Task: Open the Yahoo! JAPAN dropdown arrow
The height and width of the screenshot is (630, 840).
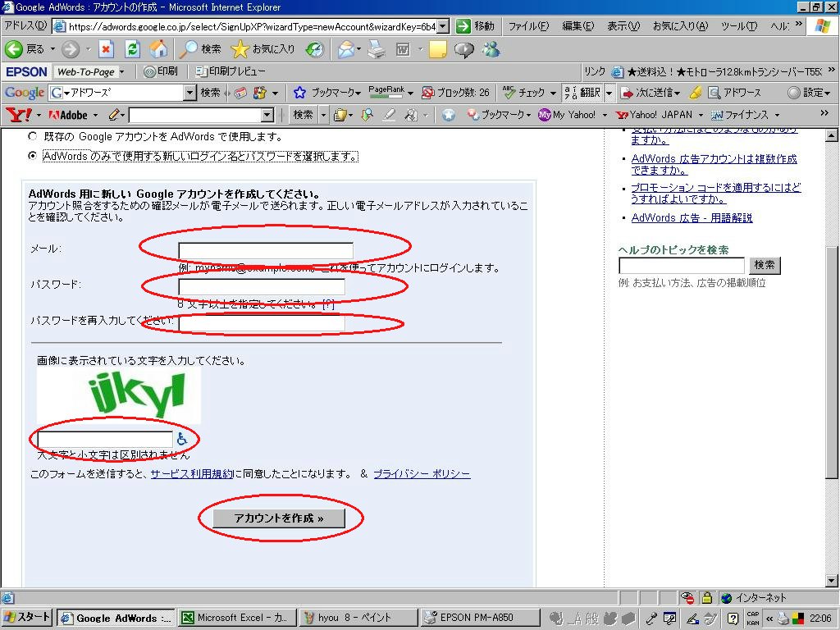Action: (701, 115)
